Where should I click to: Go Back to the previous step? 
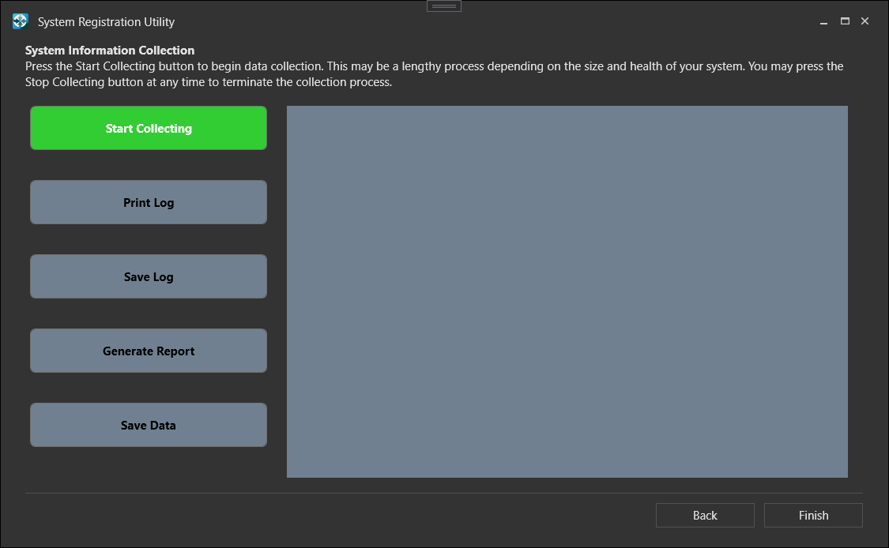(x=705, y=515)
